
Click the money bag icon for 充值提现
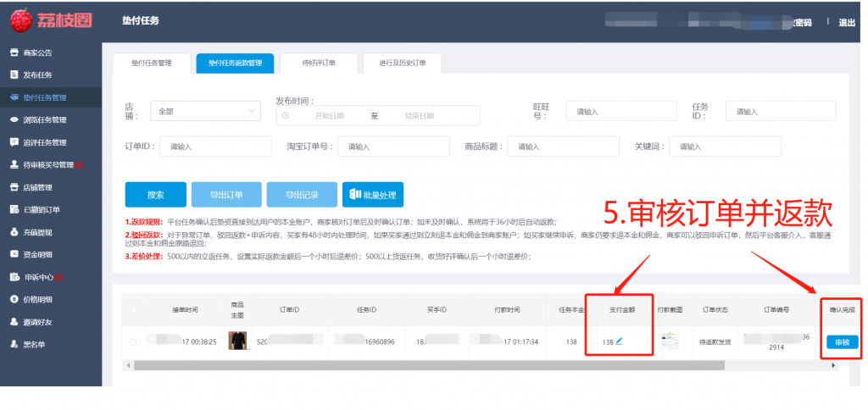(x=14, y=232)
